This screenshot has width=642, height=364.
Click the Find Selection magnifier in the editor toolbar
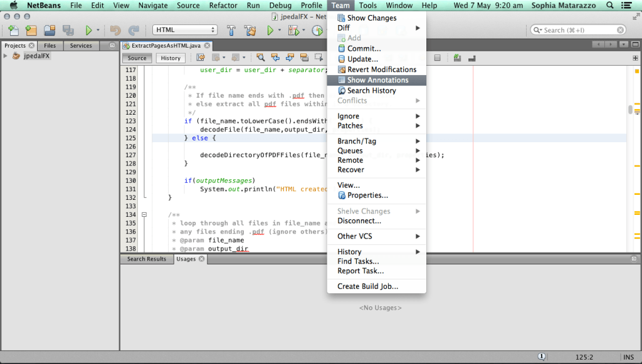(x=261, y=58)
